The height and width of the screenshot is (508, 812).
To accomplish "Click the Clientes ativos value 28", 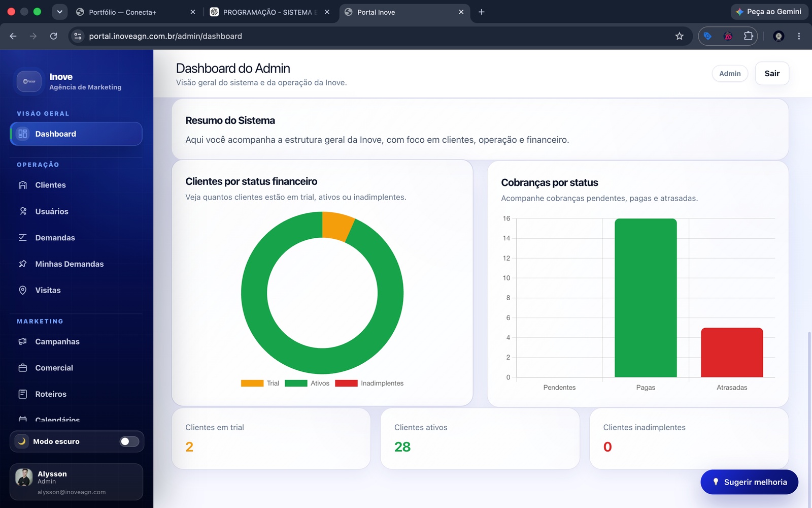I will (x=402, y=447).
